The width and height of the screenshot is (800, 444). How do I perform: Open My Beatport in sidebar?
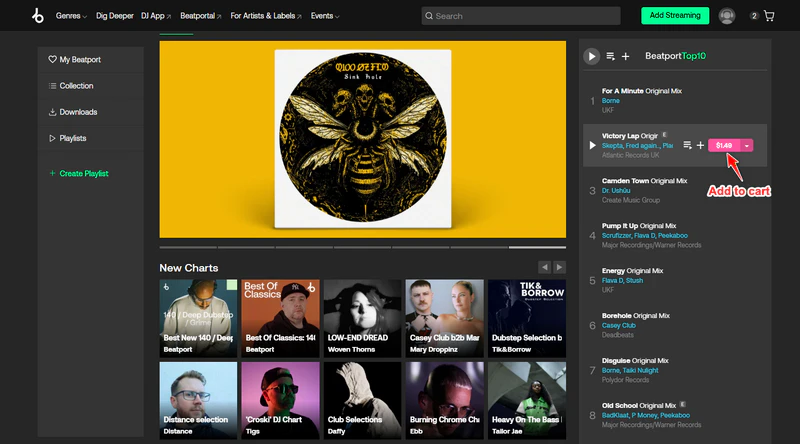tap(74, 60)
